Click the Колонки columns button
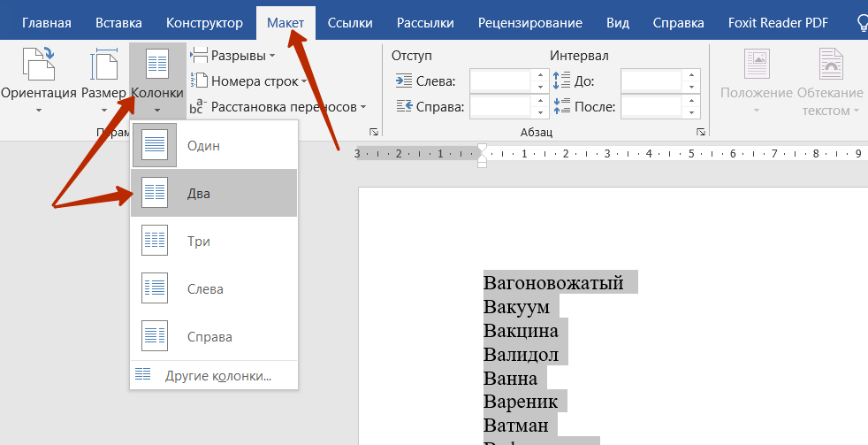The height and width of the screenshot is (445, 868). [157, 81]
